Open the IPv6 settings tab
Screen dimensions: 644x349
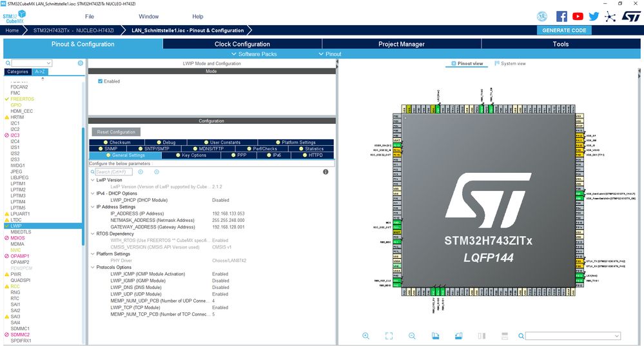(x=274, y=155)
